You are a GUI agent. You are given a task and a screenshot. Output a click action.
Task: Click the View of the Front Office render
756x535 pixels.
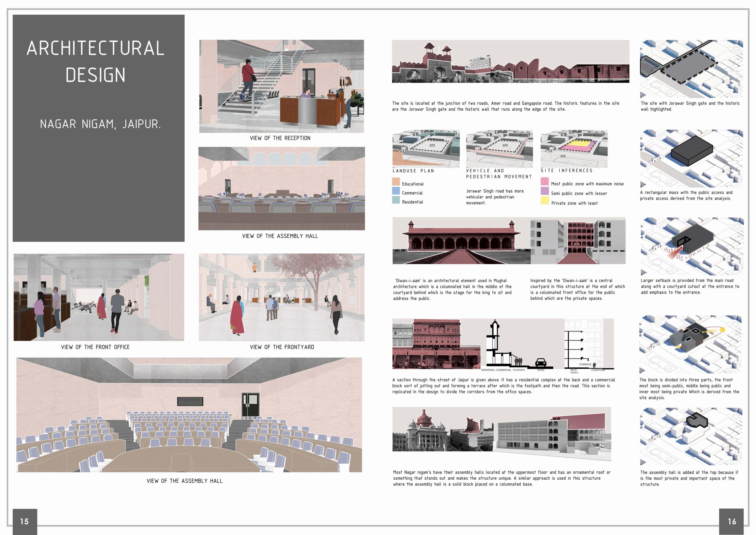99,297
